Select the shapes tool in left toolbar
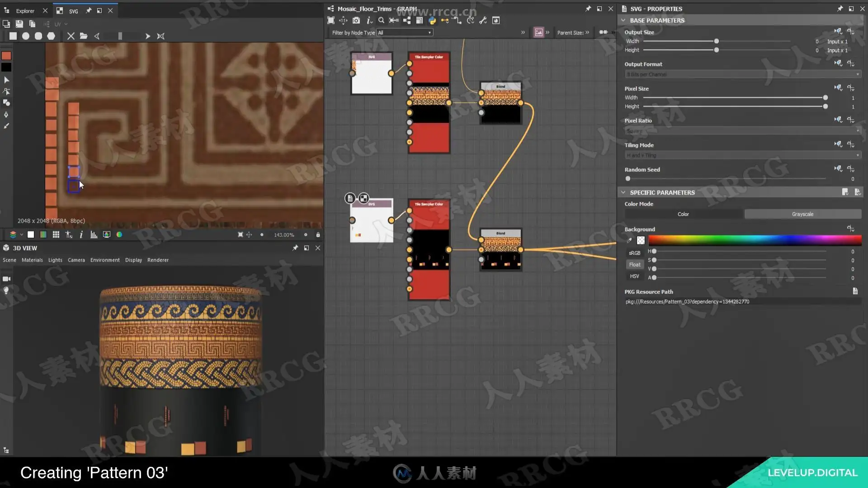Image resolution: width=868 pixels, height=488 pixels. click(6, 103)
